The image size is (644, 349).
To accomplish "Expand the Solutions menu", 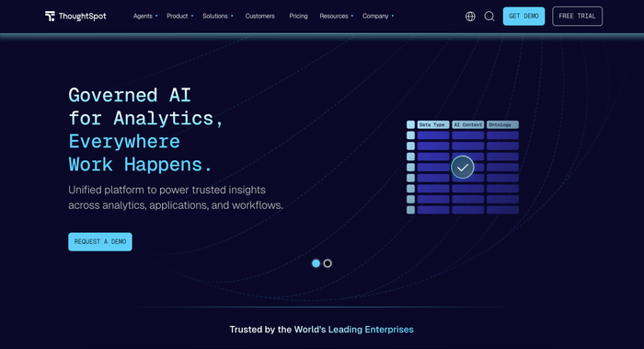I will (x=218, y=16).
